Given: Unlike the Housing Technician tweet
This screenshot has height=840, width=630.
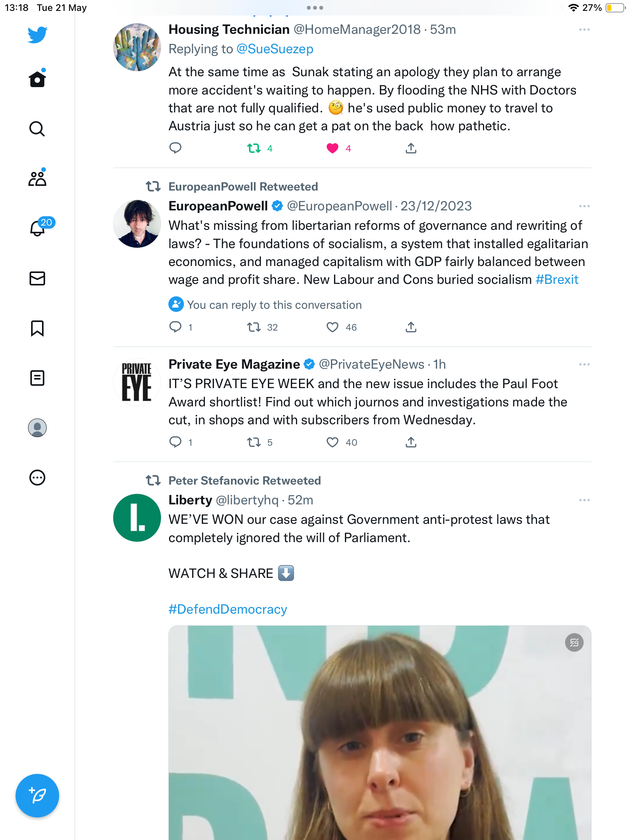Looking at the screenshot, I should pyautogui.click(x=332, y=148).
